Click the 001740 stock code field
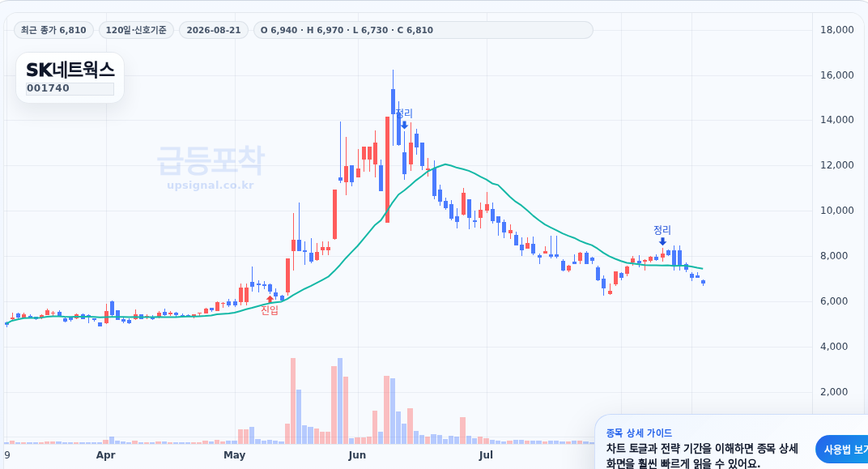Screen dimensions: 868x469 tap(70, 88)
